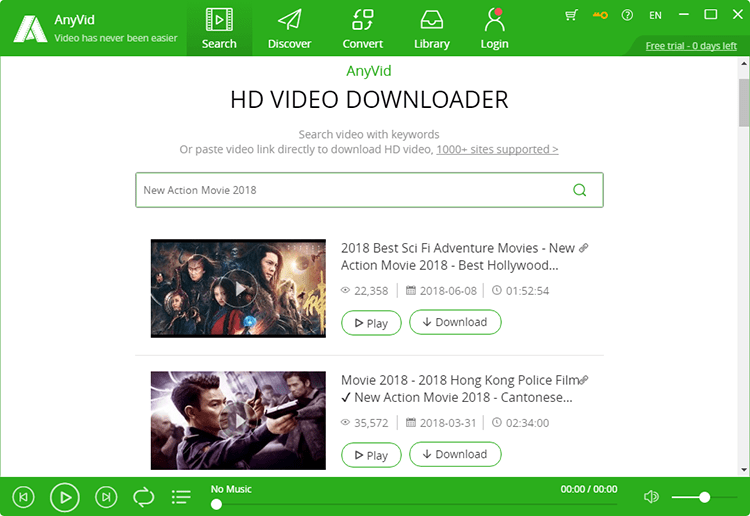Click the Free trial - 0 days left link
This screenshot has height=516, width=750.
[x=691, y=46]
